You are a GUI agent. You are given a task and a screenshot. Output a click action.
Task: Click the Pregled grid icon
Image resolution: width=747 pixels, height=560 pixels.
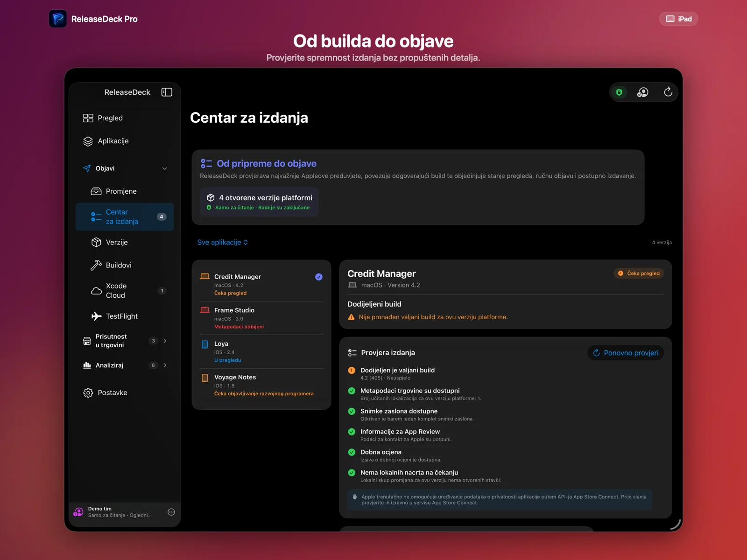click(88, 118)
